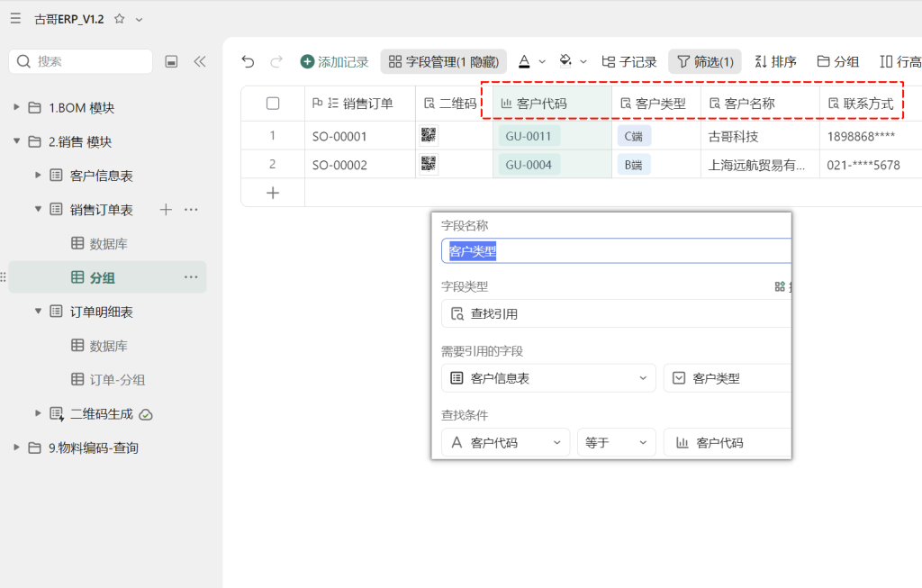
Task: Open more options for 分组 view
Action: 191,277
